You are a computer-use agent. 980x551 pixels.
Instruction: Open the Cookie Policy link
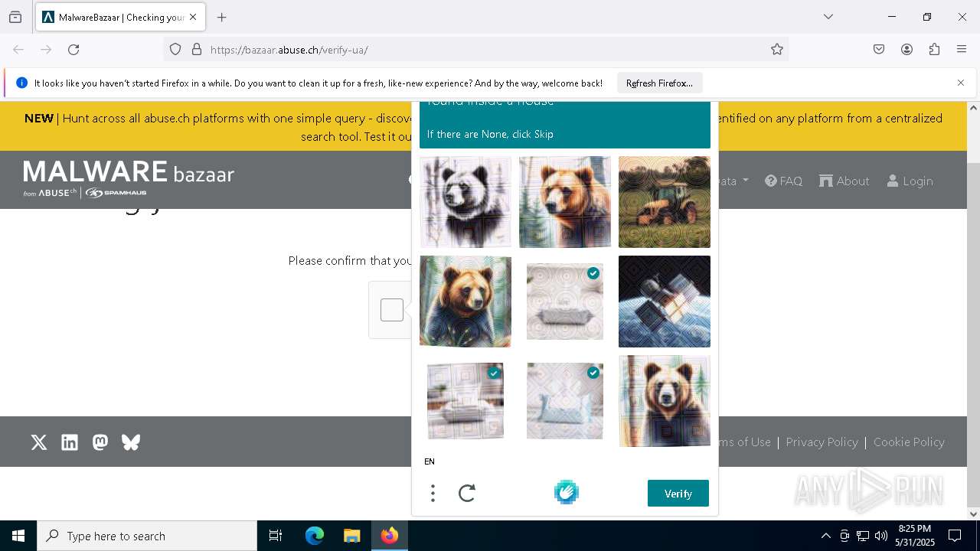point(909,442)
